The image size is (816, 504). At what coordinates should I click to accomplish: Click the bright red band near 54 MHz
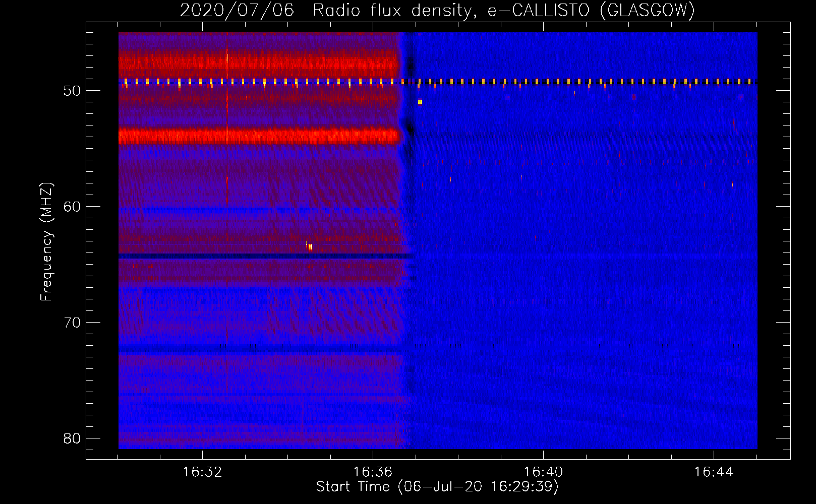click(x=257, y=136)
